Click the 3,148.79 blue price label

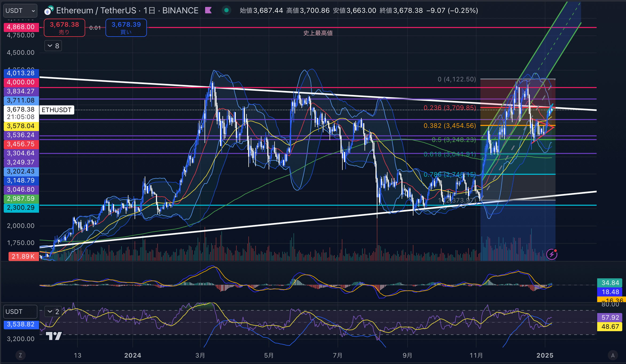click(x=21, y=180)
